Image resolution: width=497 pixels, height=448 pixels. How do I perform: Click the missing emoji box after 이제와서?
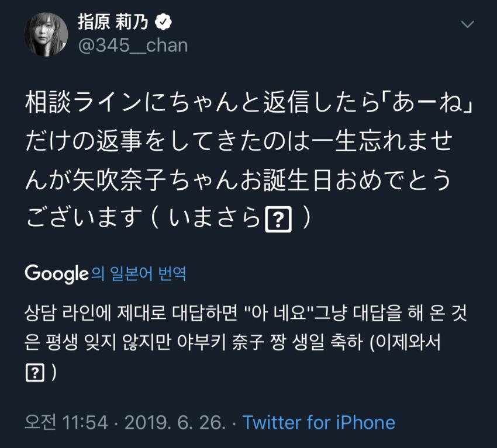pyautogui.click(x=36, y=373)
